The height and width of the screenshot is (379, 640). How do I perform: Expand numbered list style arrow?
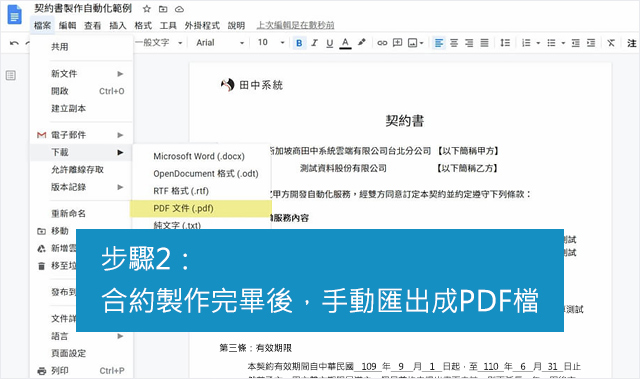[538, 43]
